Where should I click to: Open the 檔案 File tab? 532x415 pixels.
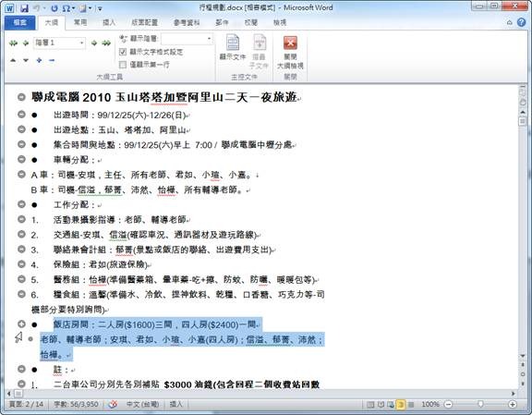(x=19, y=22)
